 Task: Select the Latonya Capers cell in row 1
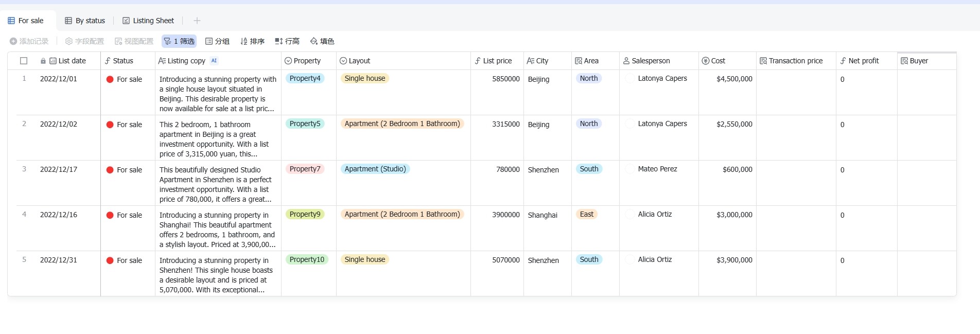662,78
